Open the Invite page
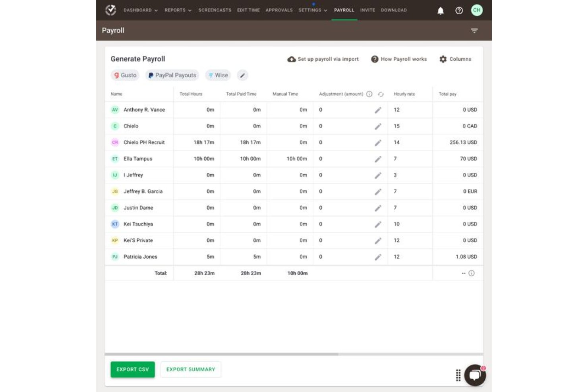Image resolution: width=588 pixels, height=392 pixels. (x=367, y=10)
